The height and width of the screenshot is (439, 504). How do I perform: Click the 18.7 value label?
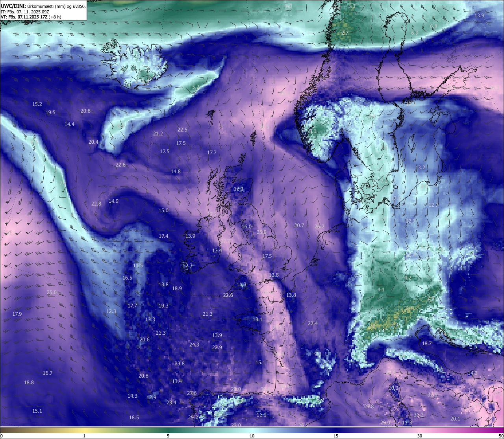point(427,344)
